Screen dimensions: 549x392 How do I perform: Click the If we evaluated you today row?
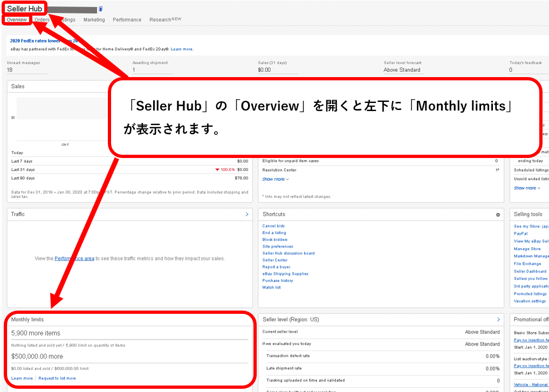[381, 344]
